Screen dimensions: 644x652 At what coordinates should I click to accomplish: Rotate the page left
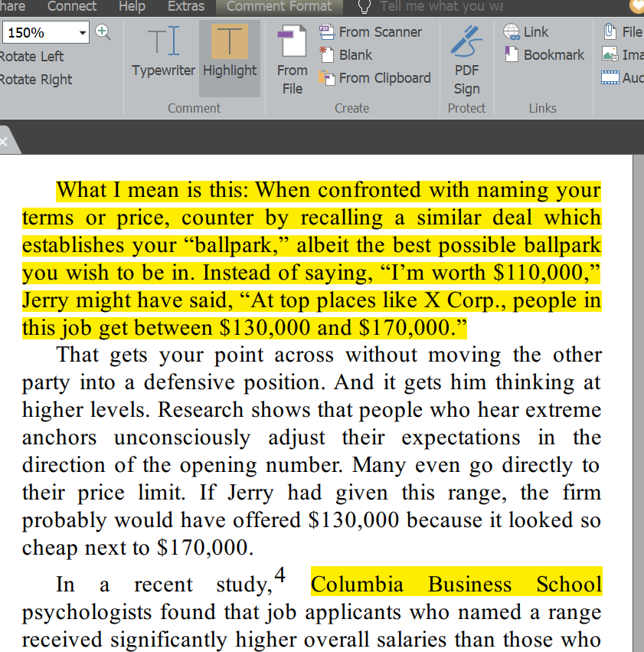coord(32,56)
